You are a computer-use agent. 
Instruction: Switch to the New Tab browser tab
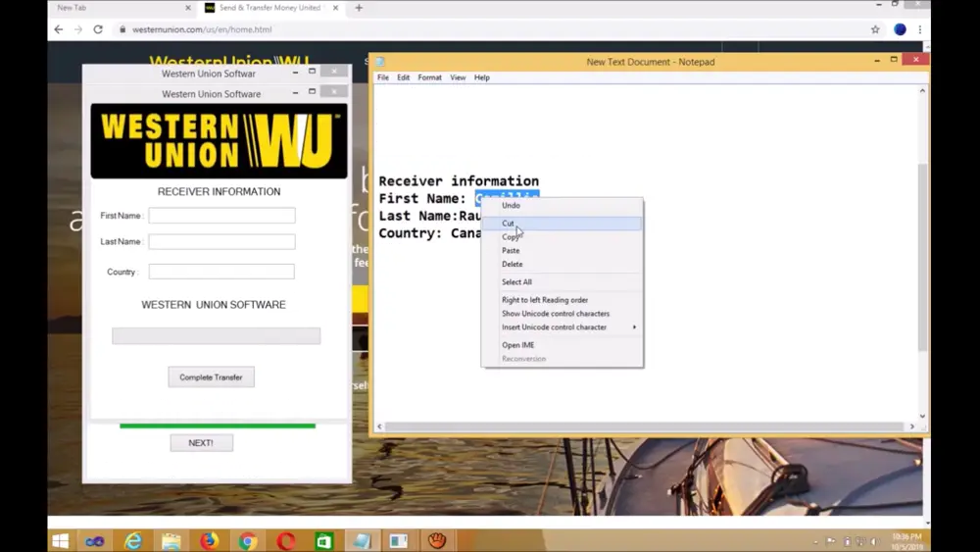(x=118, y=8)
